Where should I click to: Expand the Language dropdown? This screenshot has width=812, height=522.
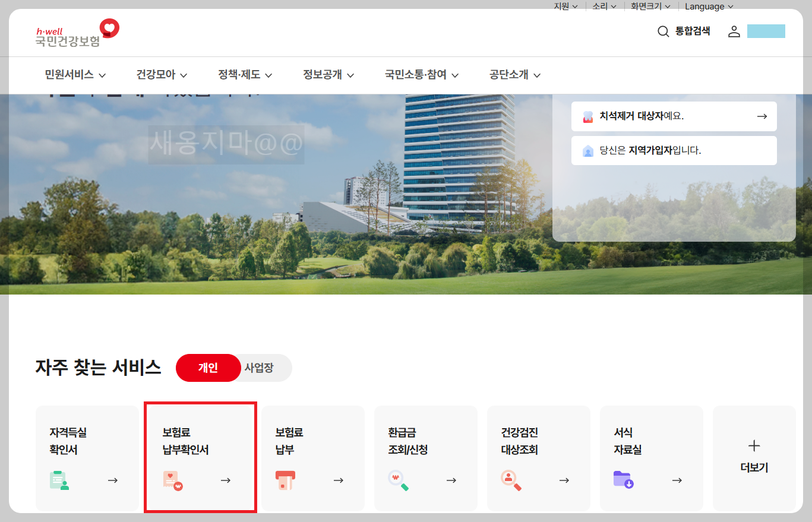tap(709, 6)
